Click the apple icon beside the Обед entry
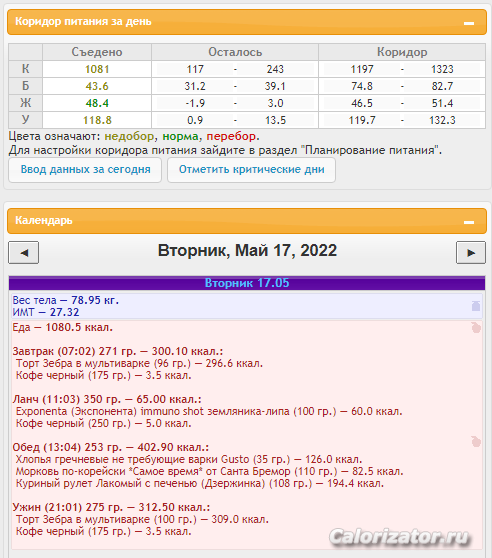Screen dimensions: 492x558 tap(476, 442)
